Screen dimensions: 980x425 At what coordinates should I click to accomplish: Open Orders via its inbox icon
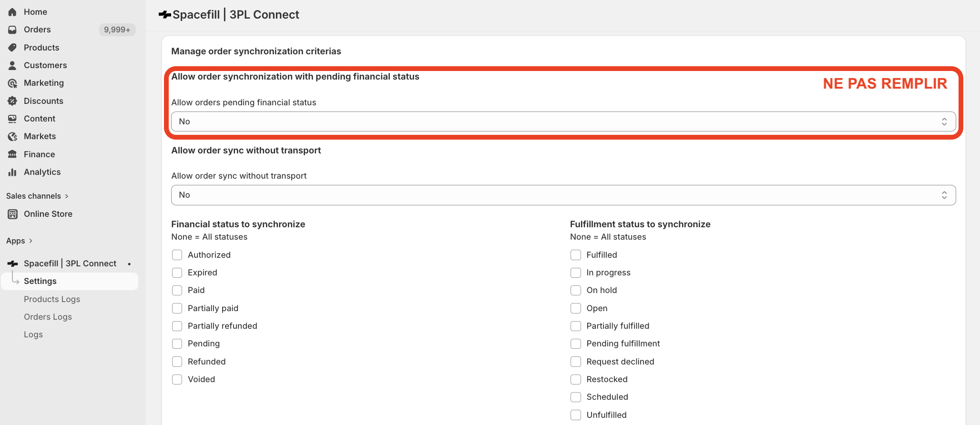[x=12, y=30]
